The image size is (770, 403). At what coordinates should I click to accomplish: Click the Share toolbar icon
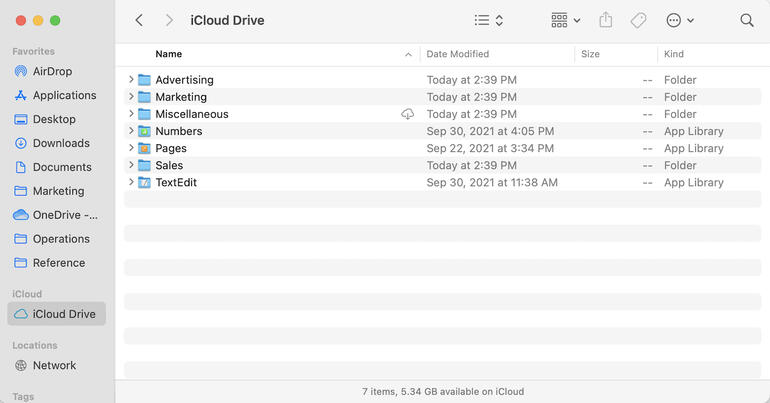click(606, 20)
